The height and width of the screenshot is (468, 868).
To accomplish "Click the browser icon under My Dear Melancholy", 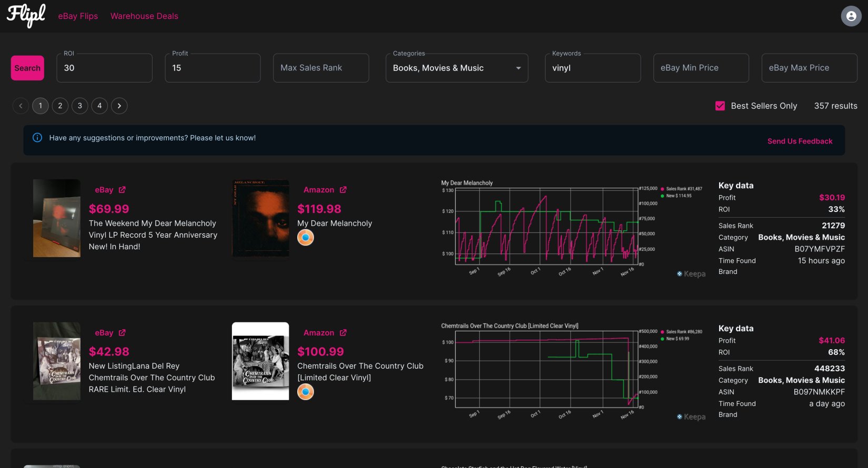I will [x=306, y=238].
